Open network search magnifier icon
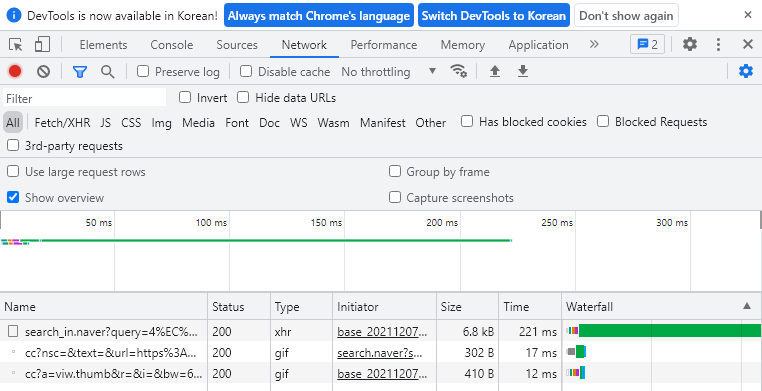The width and height of the screenshot is (762, 391). pyautogui.click(x=107, y=72)
